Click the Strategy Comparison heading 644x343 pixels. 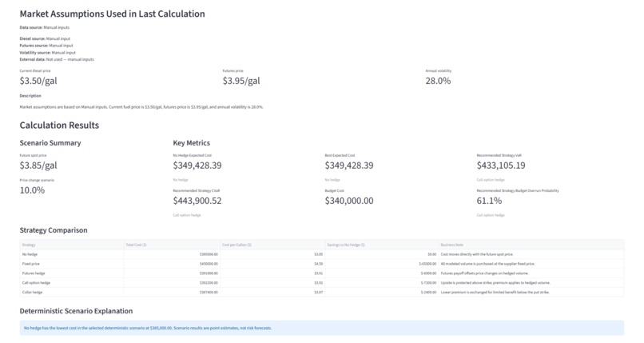54,230
